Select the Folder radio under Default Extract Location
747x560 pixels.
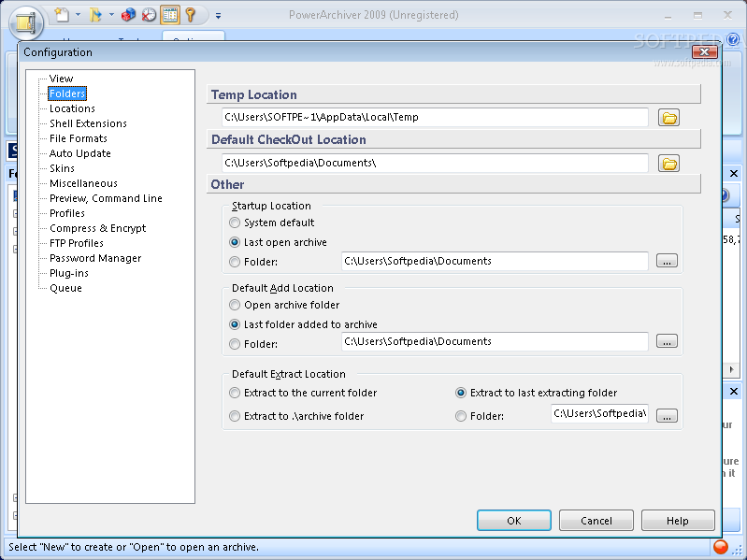480,416
